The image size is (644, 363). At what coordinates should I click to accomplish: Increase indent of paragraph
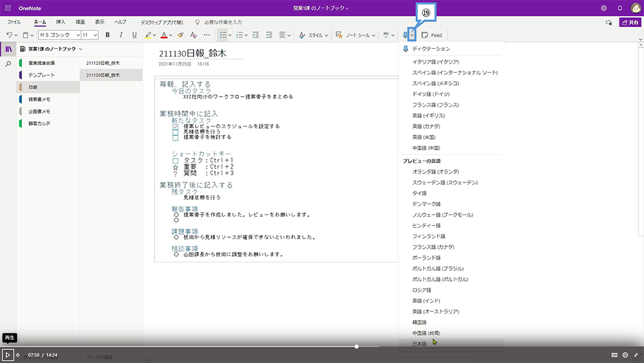pyautogui.click(x=269, y=35)
